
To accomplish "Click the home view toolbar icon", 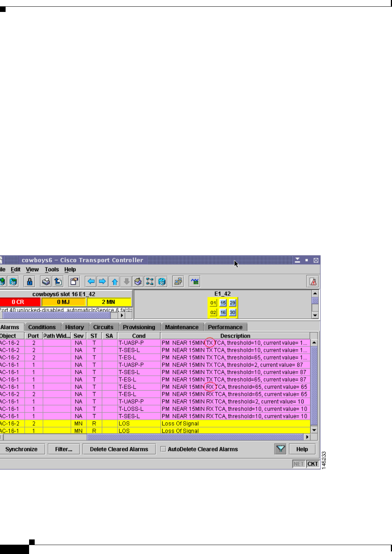I will coord(138,282).
